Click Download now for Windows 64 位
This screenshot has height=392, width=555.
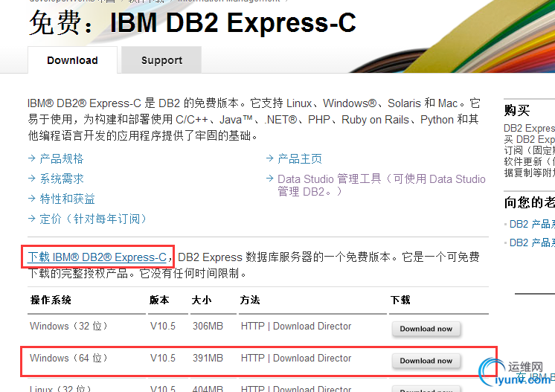[426, 361]
